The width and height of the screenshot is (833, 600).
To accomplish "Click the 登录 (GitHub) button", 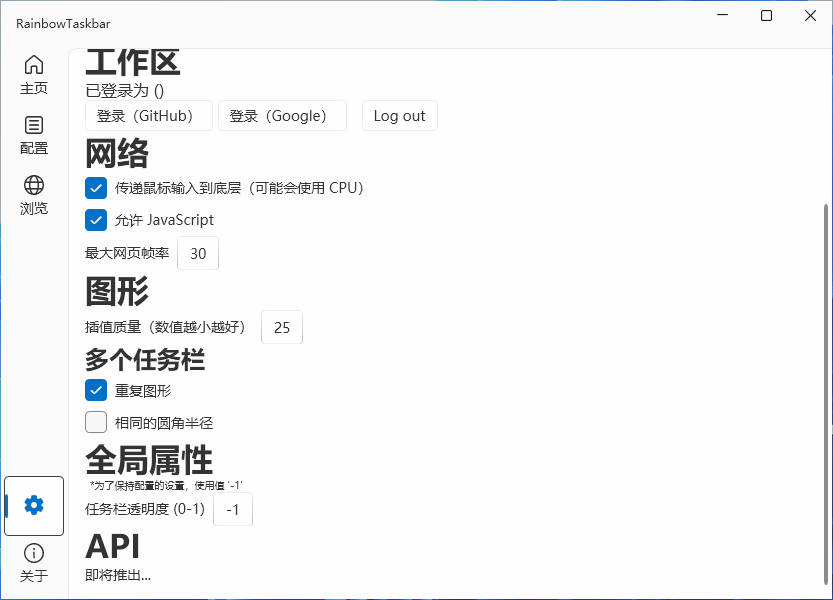I will click(x=149, y=116).
